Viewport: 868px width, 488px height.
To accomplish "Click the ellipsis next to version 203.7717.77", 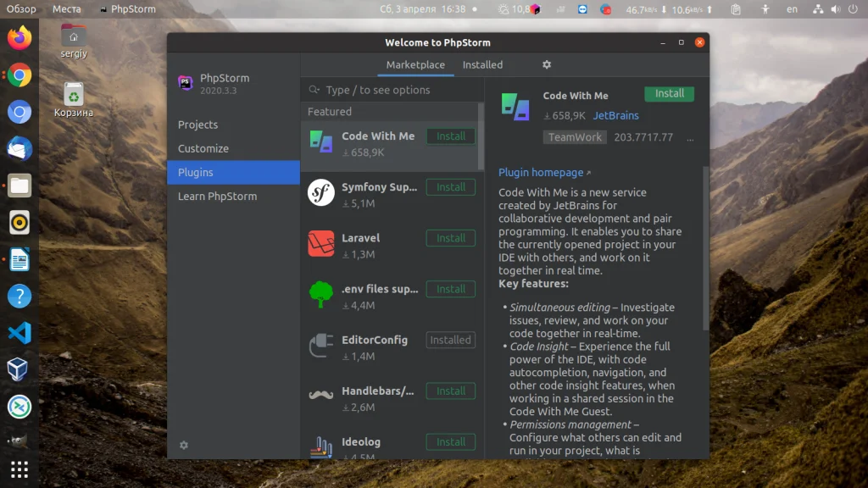I will pyautogui.click(x=690, y=138).
